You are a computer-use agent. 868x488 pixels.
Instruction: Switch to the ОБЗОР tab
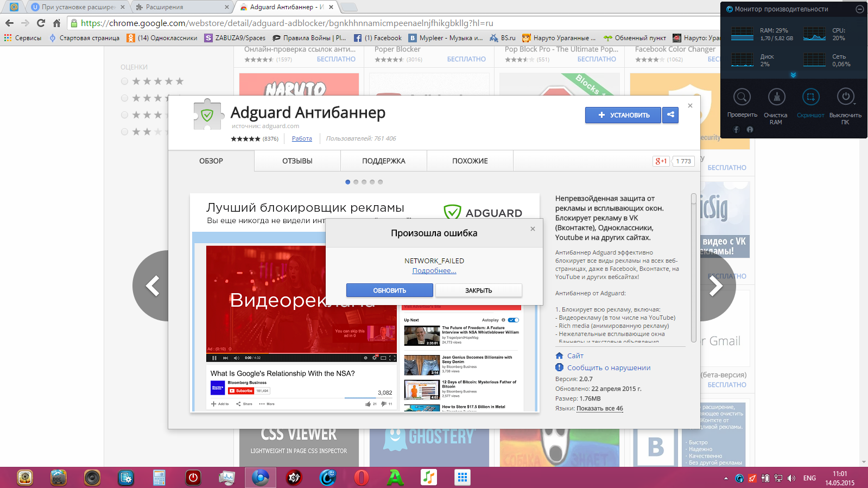[x=211, y=161]
